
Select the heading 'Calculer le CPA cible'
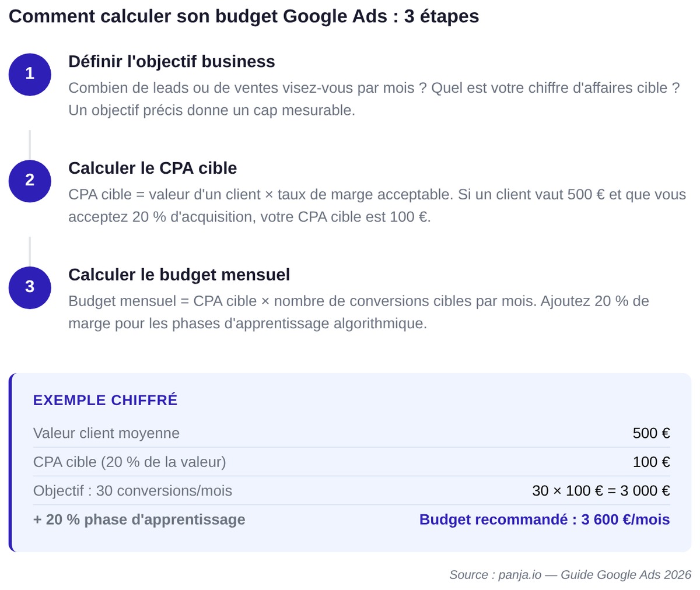(153, 168)
